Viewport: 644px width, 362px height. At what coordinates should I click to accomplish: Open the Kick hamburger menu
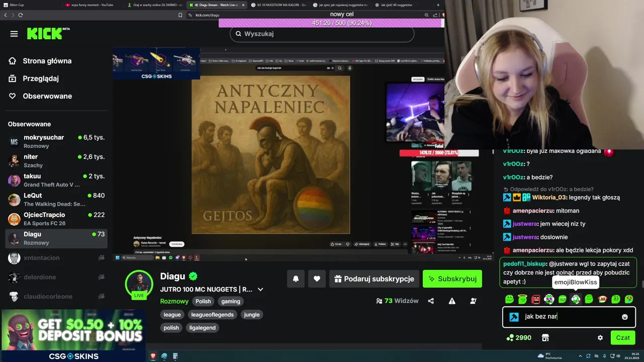pyautogui.click(x=14, y=34)
